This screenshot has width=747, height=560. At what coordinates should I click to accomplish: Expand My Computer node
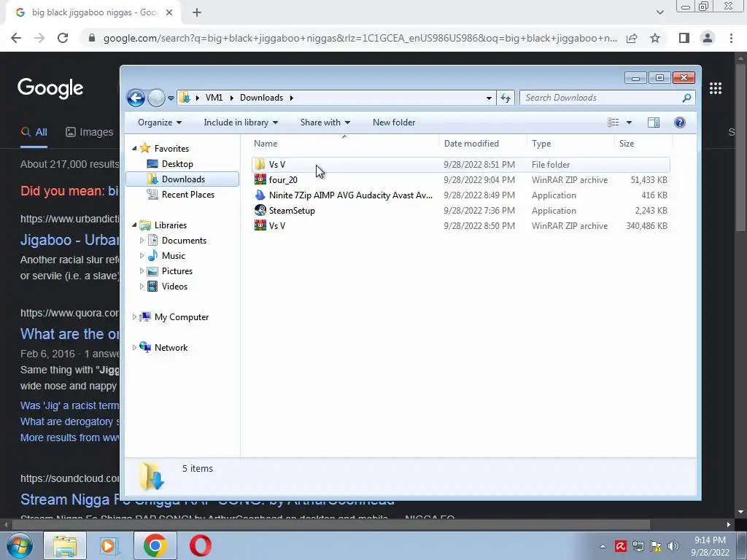click(x=134, y=316)
